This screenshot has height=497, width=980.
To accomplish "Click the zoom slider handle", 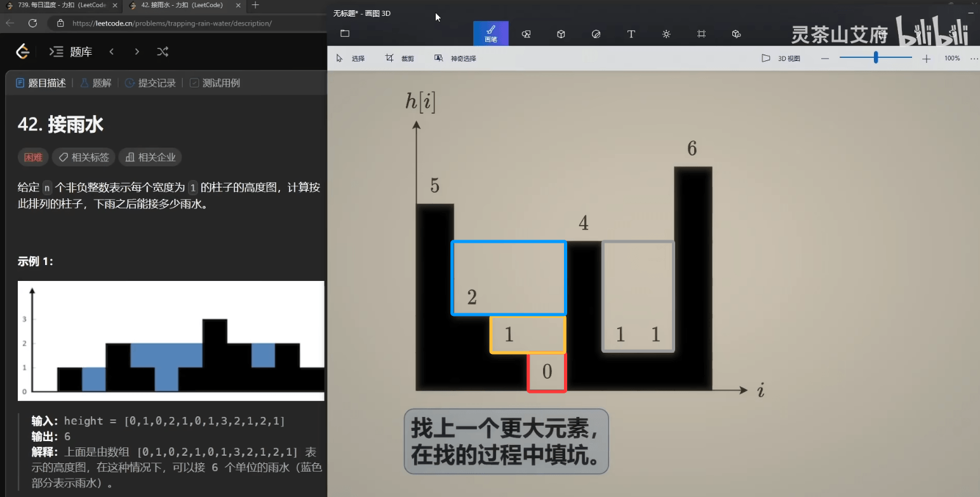I will tap(876, 58).
